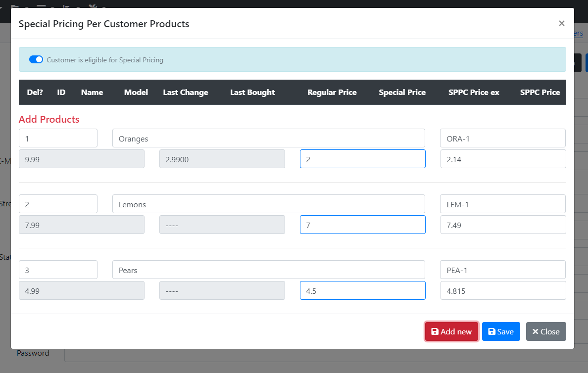
Task: Click the Regular Price column header
Action: (332, 92)
